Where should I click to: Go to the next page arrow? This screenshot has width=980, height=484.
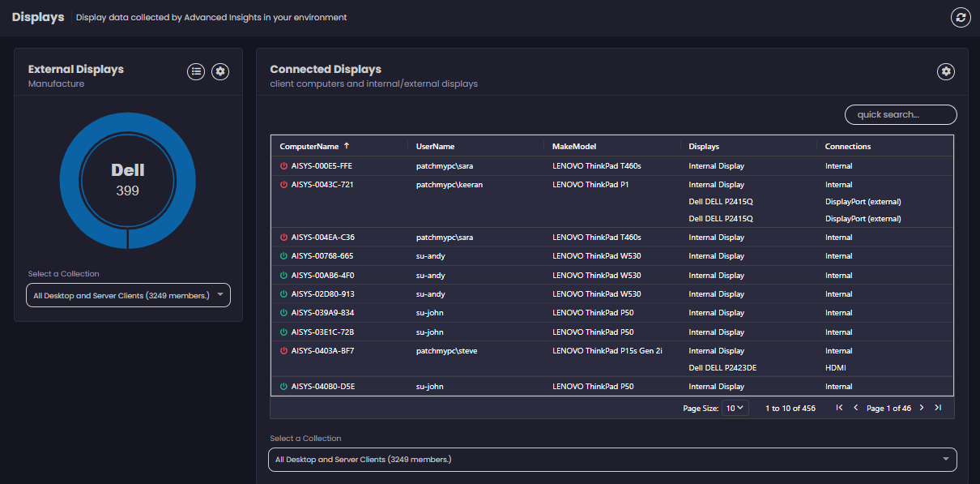coord(921,408)
